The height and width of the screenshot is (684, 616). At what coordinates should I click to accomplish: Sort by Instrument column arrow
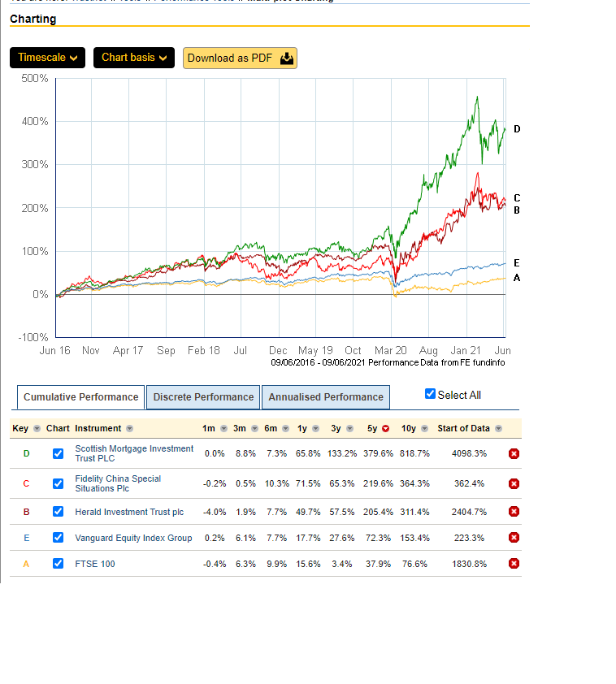[129, 428]
